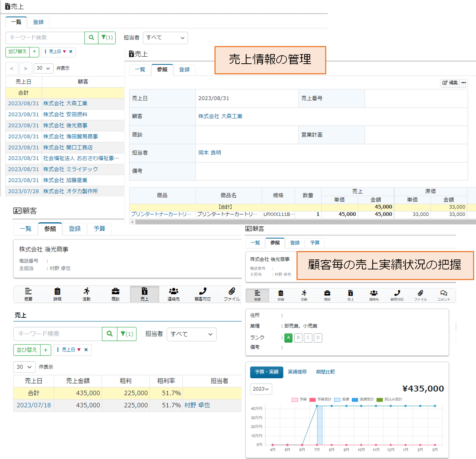Switch to 実績推移 chart tab
This screenshot has width=476, height=459.
tap(297, 372)
